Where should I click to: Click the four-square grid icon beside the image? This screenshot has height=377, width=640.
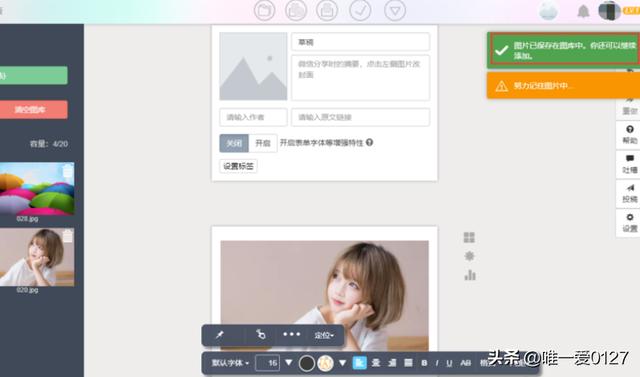[469, 237]
